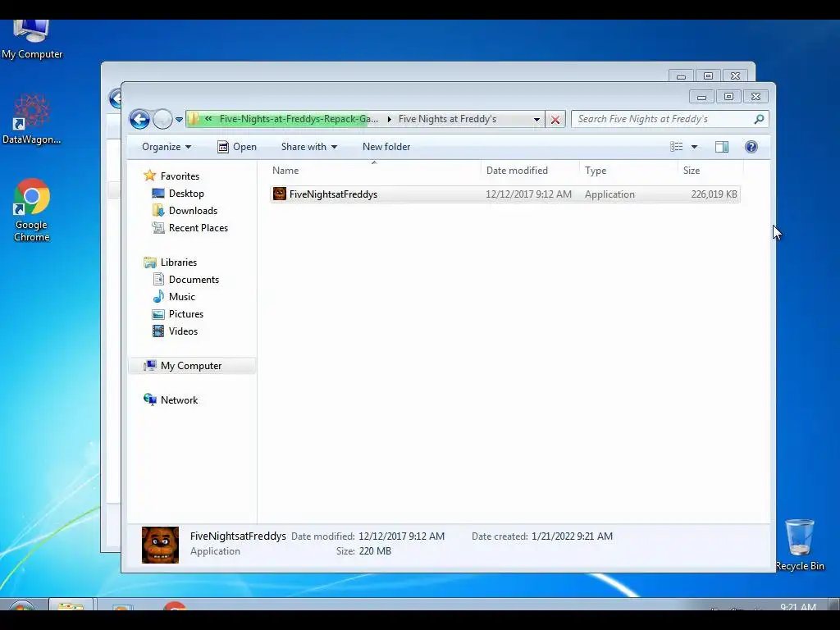Click the Freddy thumbnail in details pane

(x=160, y=545)
